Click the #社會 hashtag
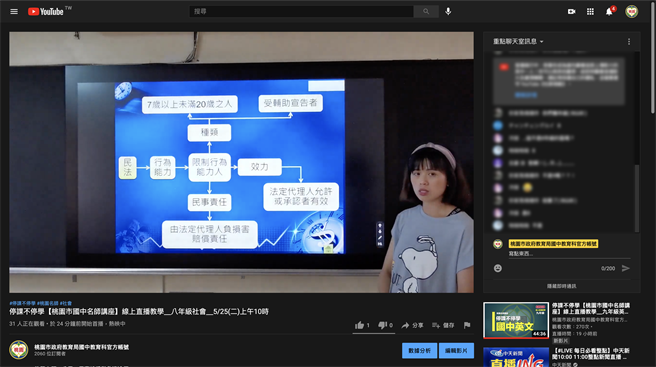656x367 pixels. point(66,303)
